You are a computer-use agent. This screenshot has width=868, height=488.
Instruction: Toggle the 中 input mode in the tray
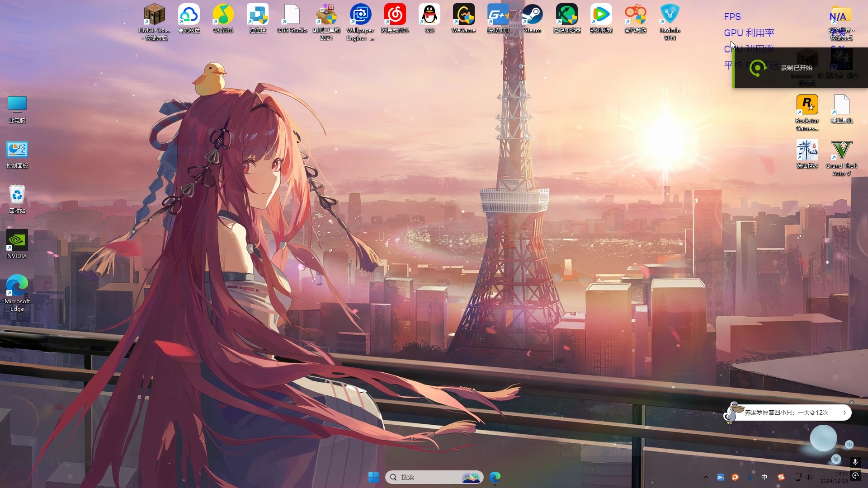pos(764,477)
